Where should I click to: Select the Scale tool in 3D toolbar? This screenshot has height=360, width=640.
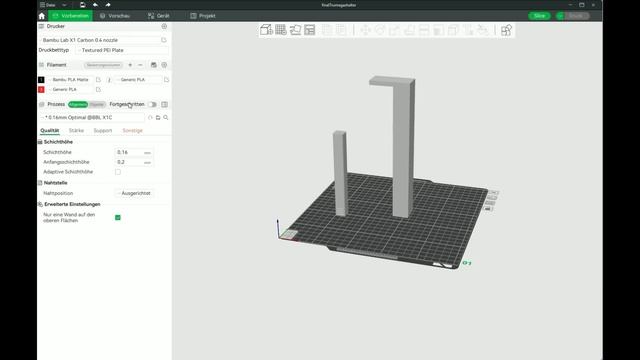[394, 30]
